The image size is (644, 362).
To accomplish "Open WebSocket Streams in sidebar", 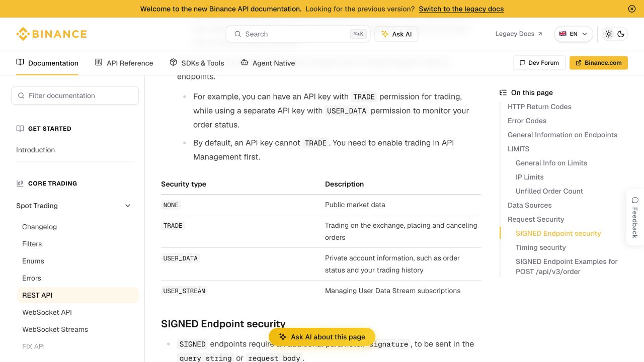I will [x=55, y=329].
